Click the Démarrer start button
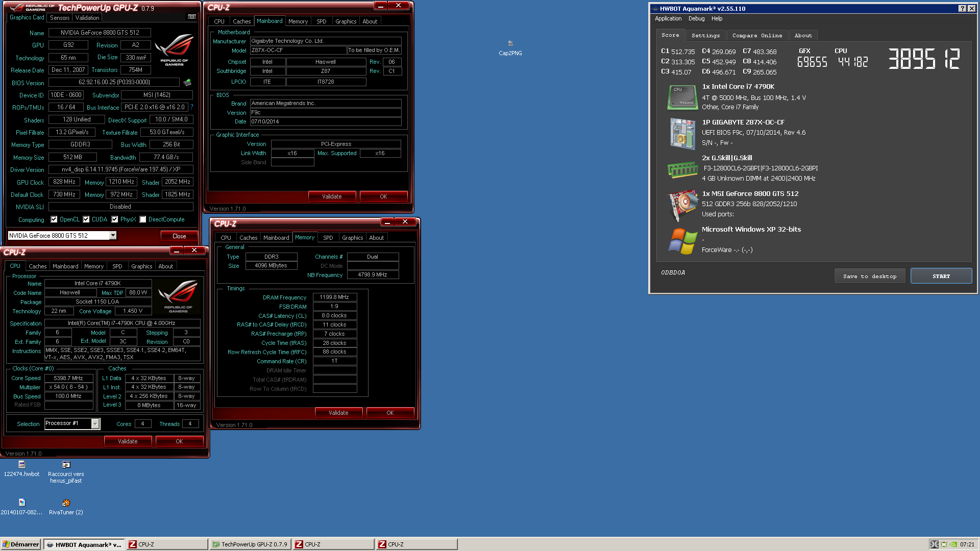980x551 pixels. click(x=21, y=544)
